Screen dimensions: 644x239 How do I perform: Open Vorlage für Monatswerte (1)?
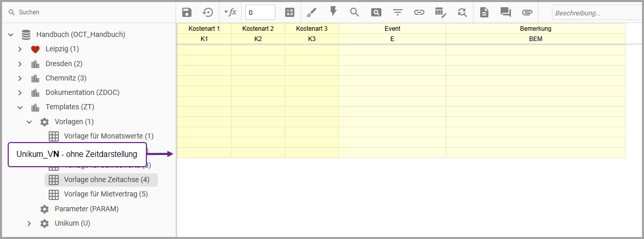tap(109, 136)
